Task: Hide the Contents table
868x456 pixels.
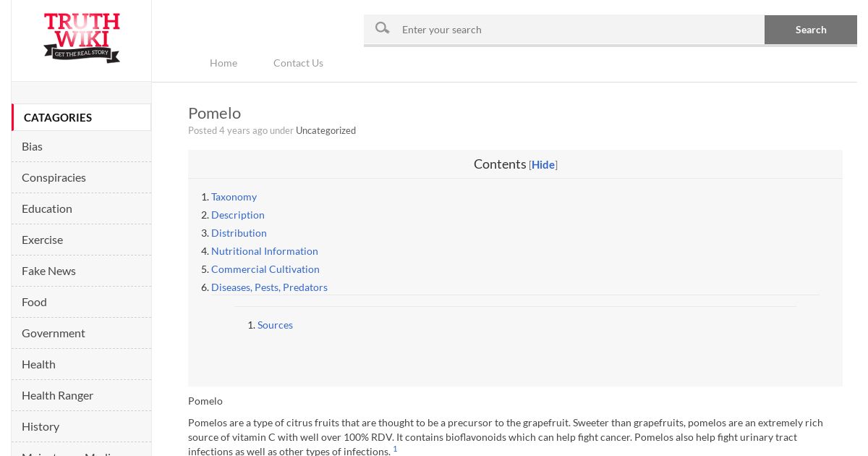Action: [x=543, y=164]
